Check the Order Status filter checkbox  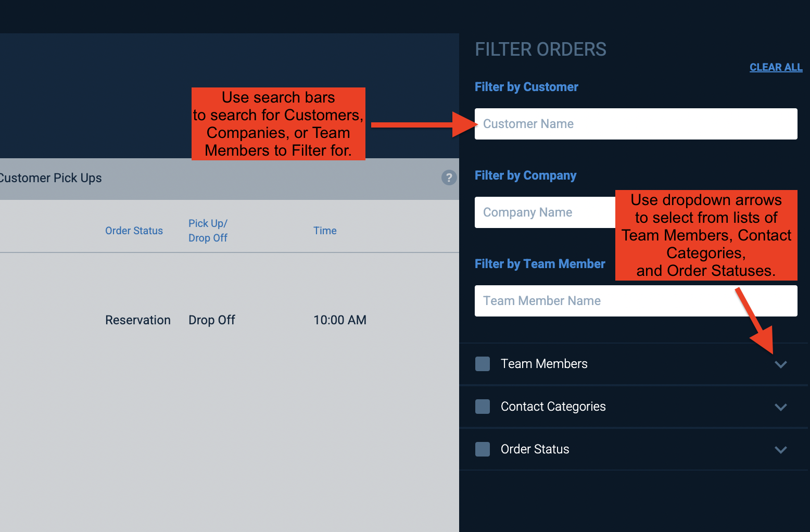tap(483, 449)
